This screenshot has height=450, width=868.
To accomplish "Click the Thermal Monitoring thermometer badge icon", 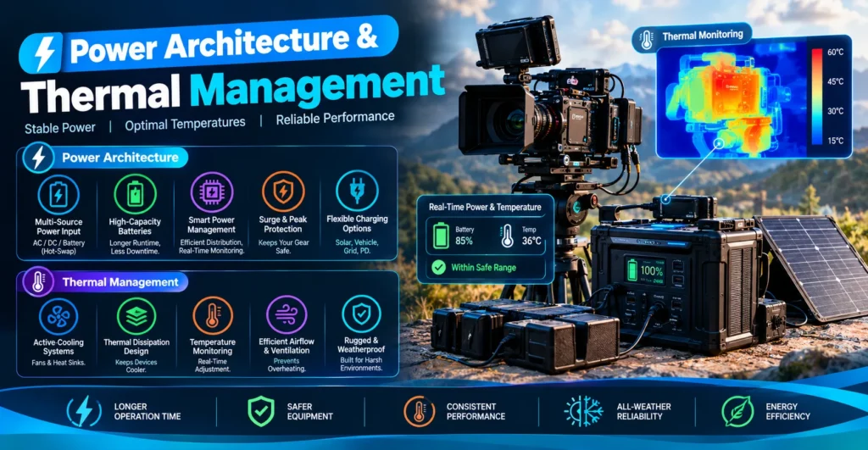I will point(646,41).
